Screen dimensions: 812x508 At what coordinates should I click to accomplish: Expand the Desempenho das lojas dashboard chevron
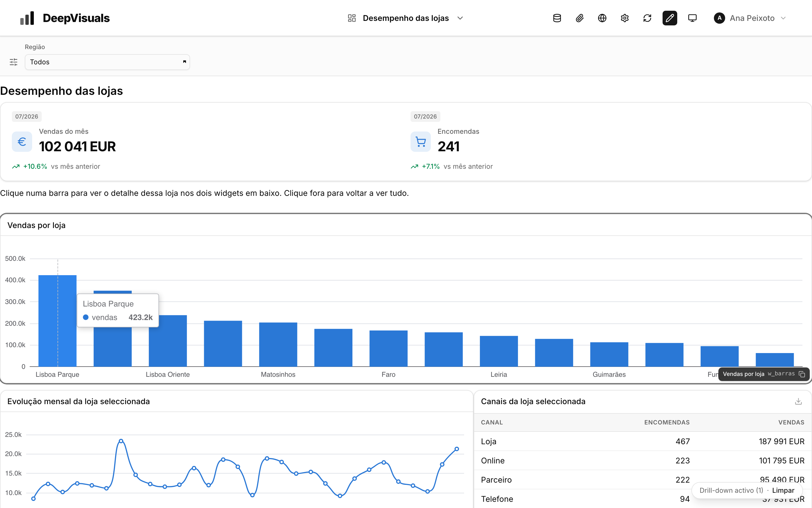tap(460, 18)
